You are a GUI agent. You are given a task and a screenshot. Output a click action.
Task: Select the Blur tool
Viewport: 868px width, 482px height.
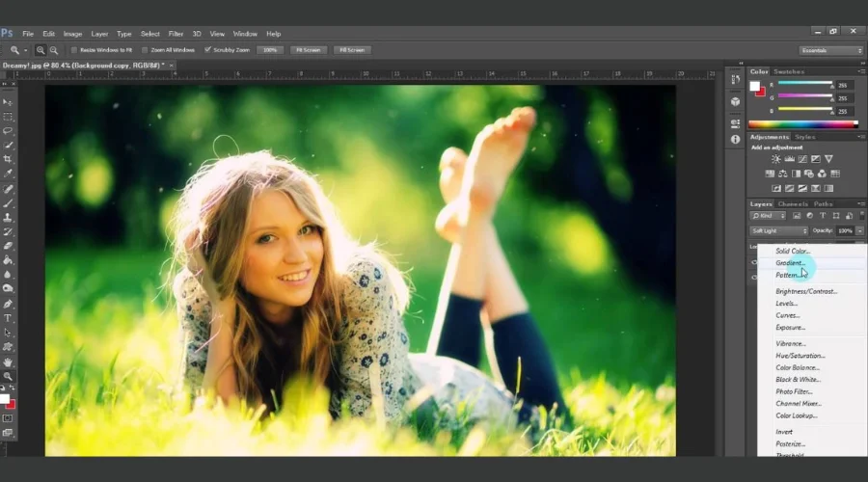click(8, 275)
